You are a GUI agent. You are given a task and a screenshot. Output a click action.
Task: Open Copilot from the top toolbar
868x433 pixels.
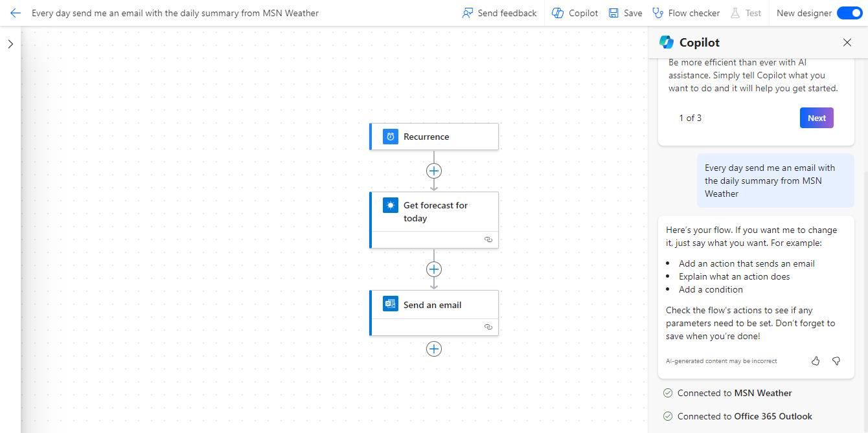pyautogui.click(x=575, y=13)
